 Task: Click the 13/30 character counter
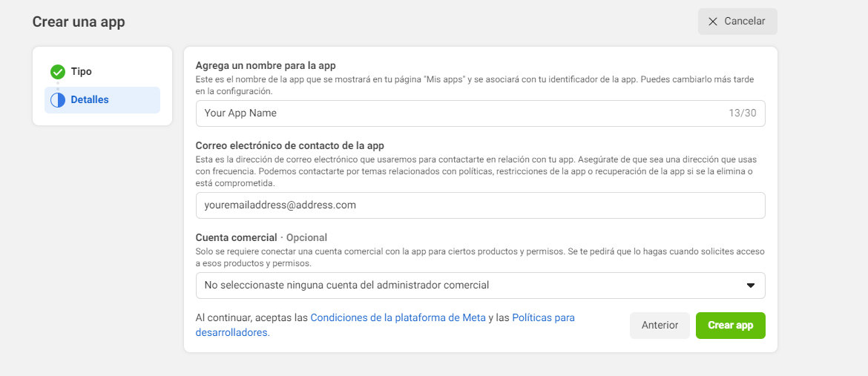[x=743, y=113]
